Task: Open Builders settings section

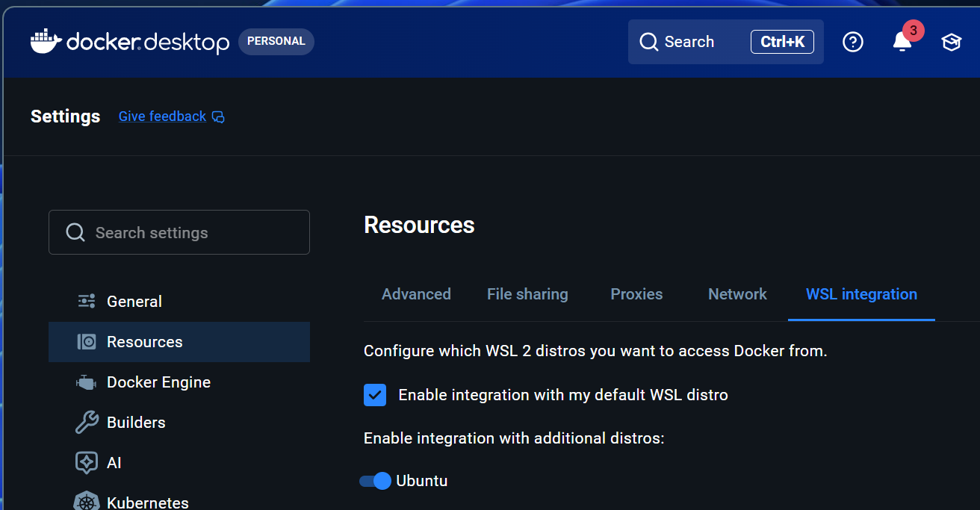Action: coord(179,423)
